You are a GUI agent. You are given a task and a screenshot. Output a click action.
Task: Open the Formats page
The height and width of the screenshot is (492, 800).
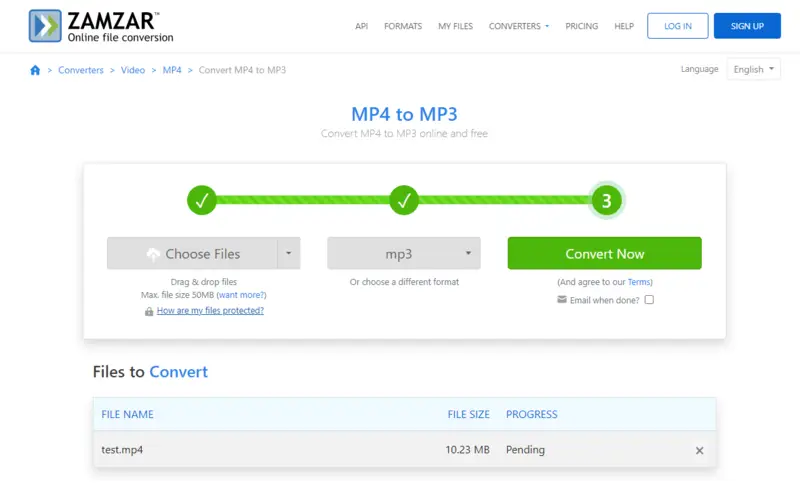pos(403,26)
